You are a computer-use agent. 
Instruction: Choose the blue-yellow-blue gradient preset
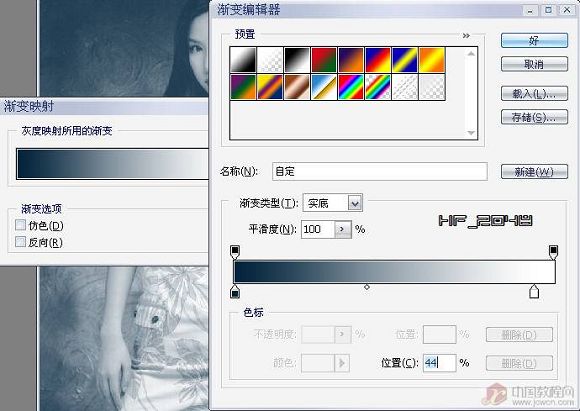405,60
